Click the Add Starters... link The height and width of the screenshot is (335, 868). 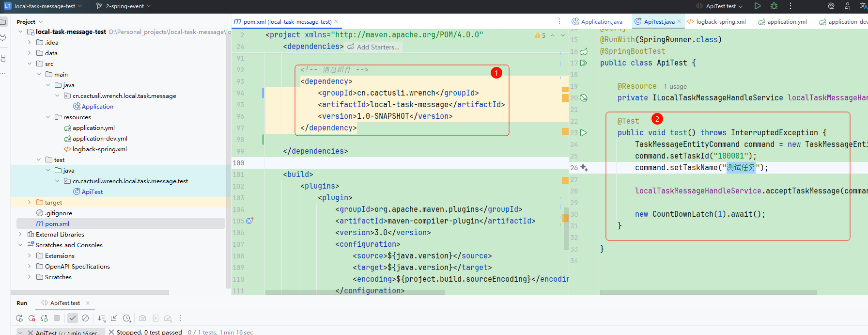click(378, 47)
